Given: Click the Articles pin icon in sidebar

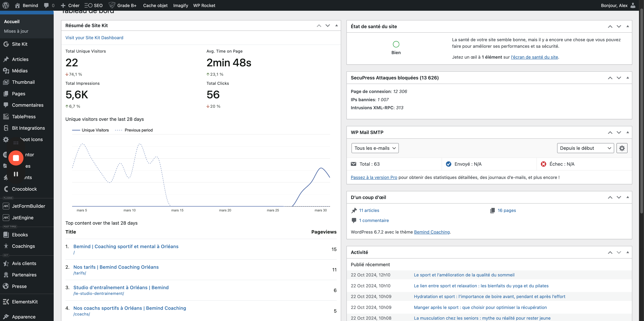Looking at the screenshot, I should (6, 59).
